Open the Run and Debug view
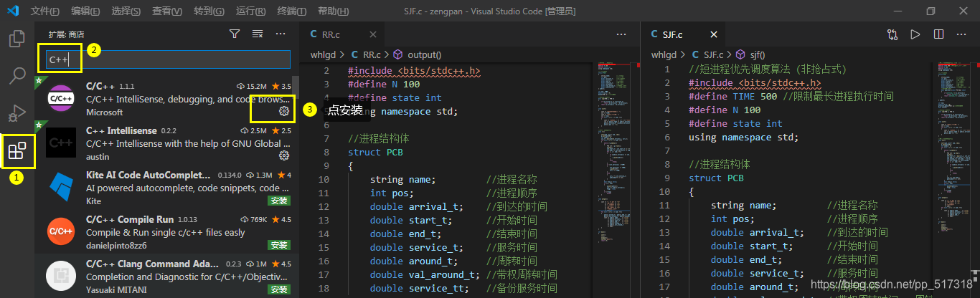Screen dimensions: 980x298 click(17, 112)
